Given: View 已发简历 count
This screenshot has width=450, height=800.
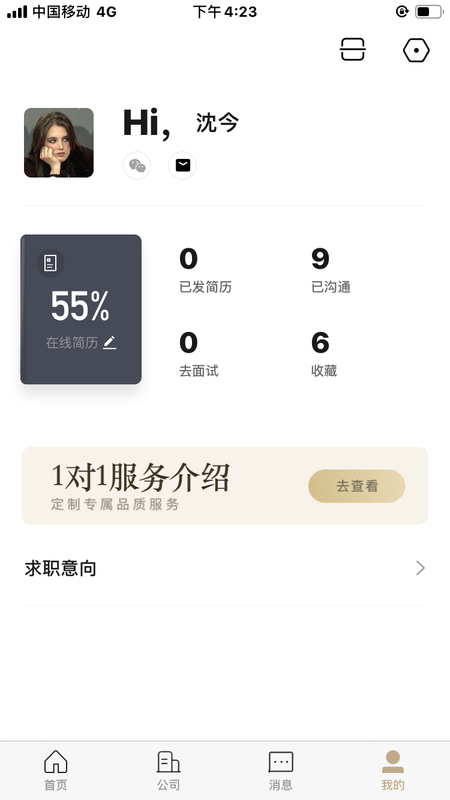Looking at the screenshot, I should (205, 271).
